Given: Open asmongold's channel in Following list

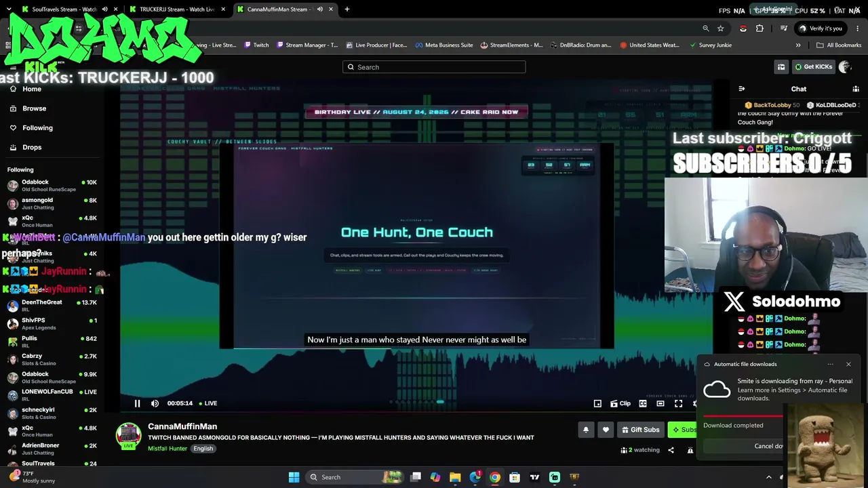Looking at the screenshot, I should tap(51, 203).
